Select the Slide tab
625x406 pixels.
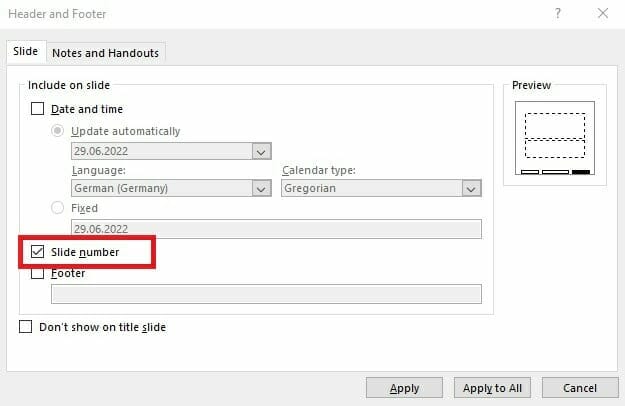[x=25, y=53]
